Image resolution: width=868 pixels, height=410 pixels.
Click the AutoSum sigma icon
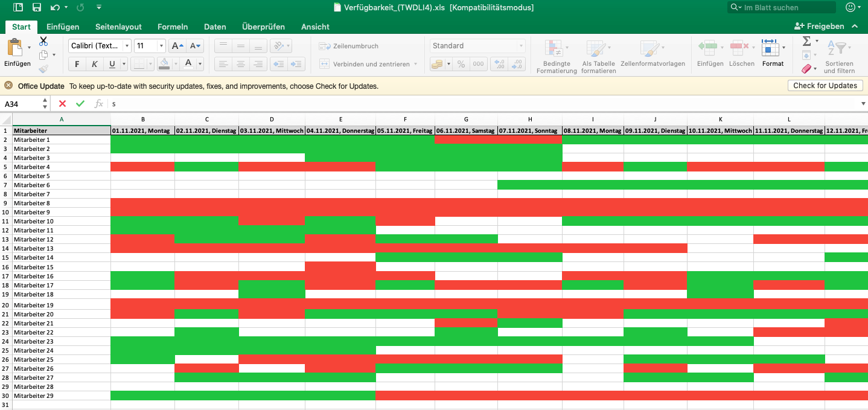click(806, 41)
